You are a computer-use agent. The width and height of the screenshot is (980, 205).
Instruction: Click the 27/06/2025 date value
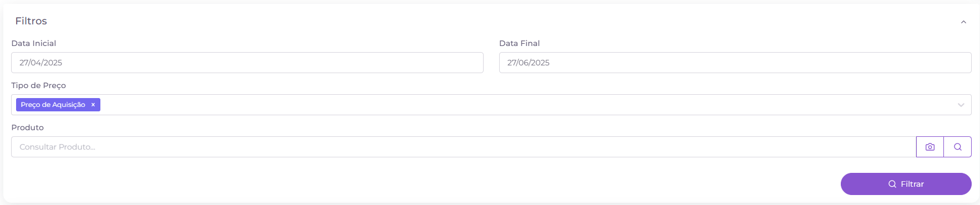click(529, 63)
